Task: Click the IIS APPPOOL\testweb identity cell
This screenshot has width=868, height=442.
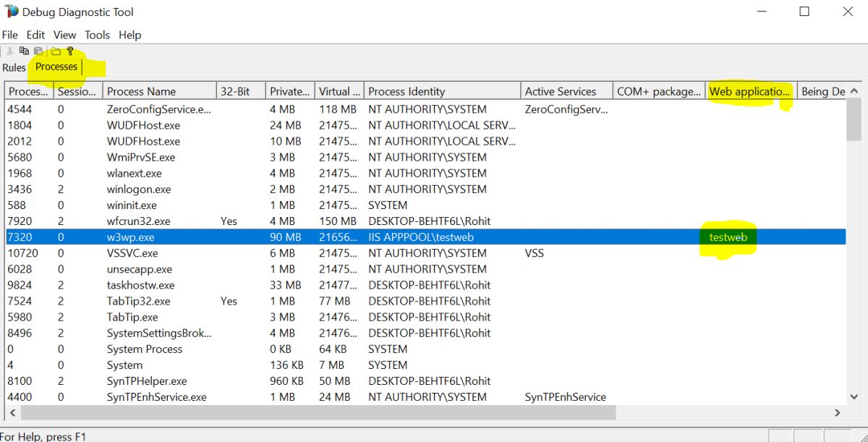Action: click(x=421, y=237)
